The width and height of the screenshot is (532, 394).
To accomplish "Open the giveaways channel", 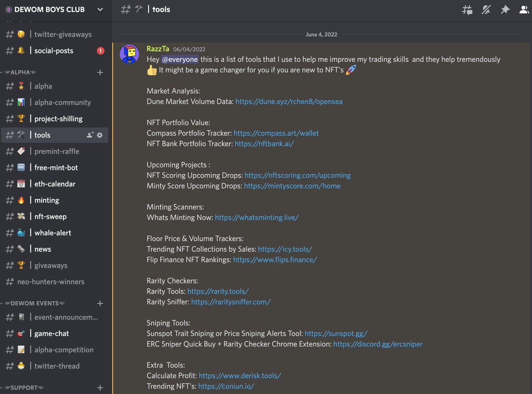I will point(54,265).
